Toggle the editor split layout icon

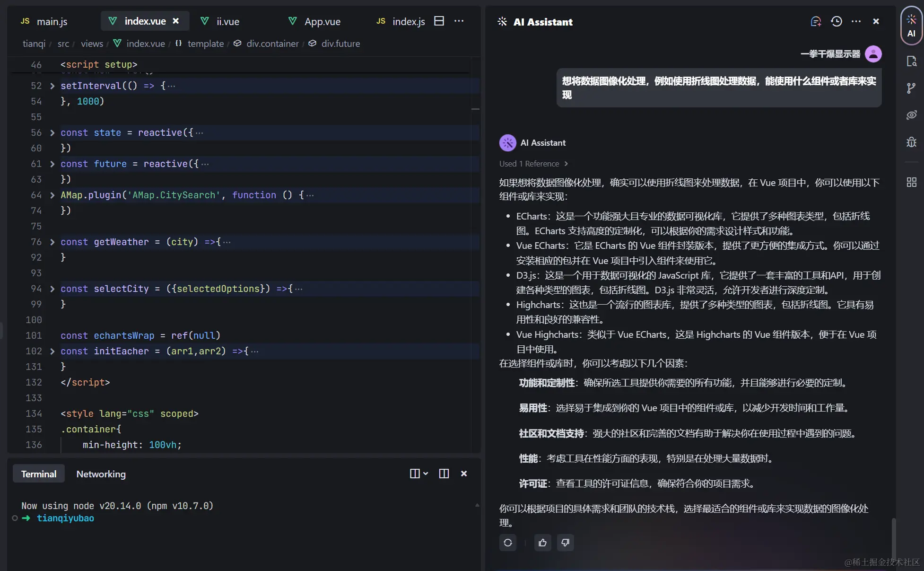pyautogui.click(x=439, y=21)
